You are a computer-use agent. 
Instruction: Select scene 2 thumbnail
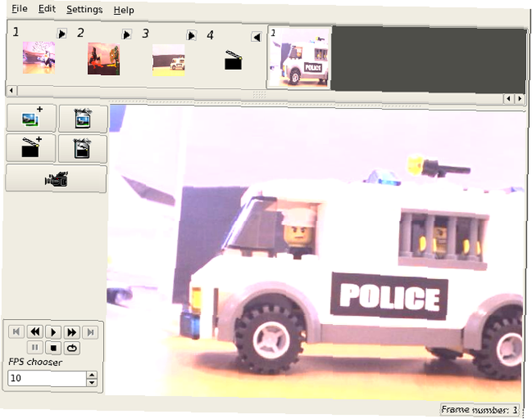104,58
